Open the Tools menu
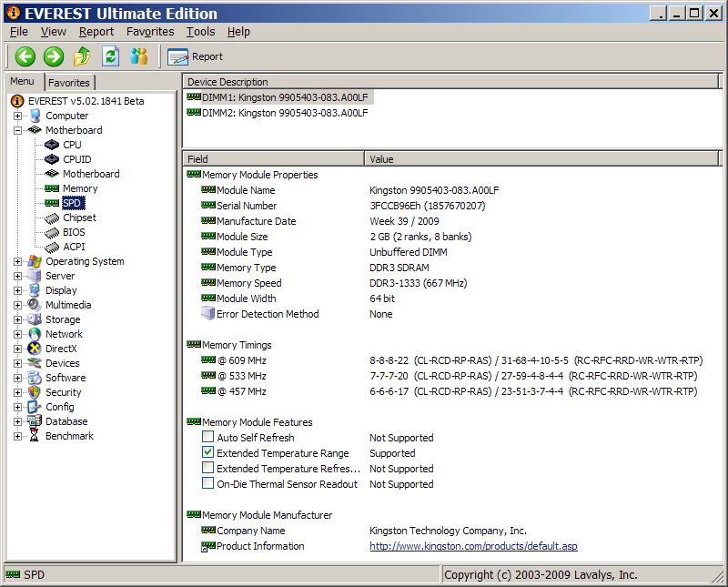 click(200, 32)
